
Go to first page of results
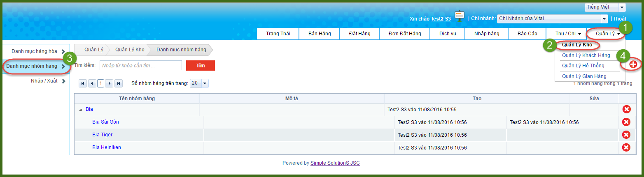coord(83,83)
